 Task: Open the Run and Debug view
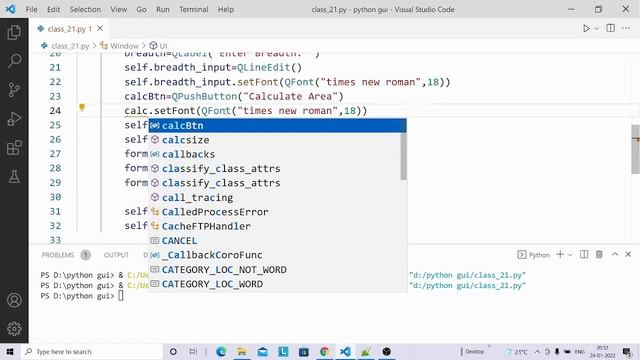tap(14, 119)
